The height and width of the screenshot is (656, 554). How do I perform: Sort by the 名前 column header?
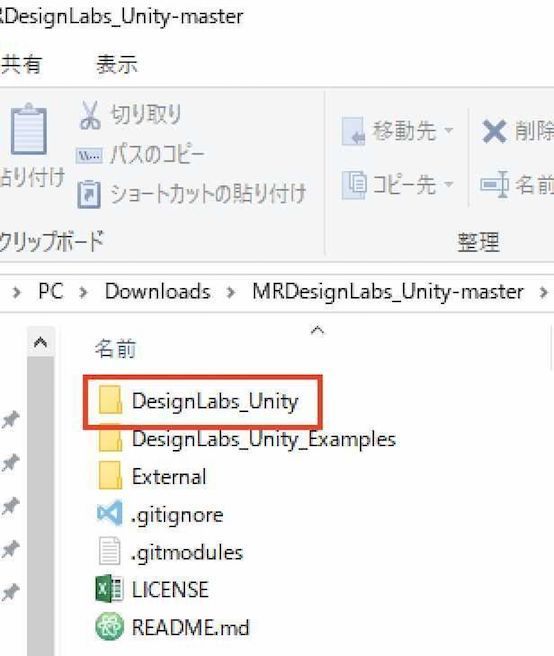tap(115, 349)
